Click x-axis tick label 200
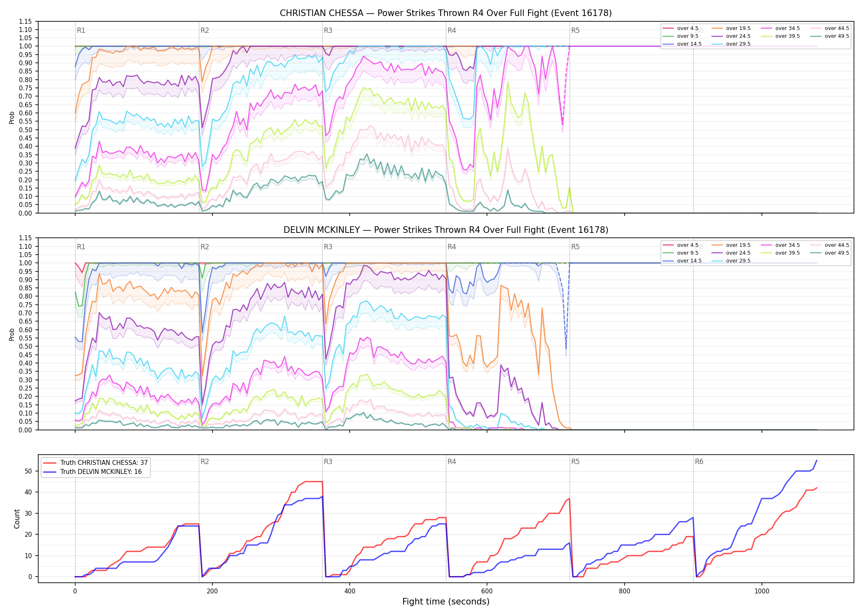863x616 pixels. (212, 591)
